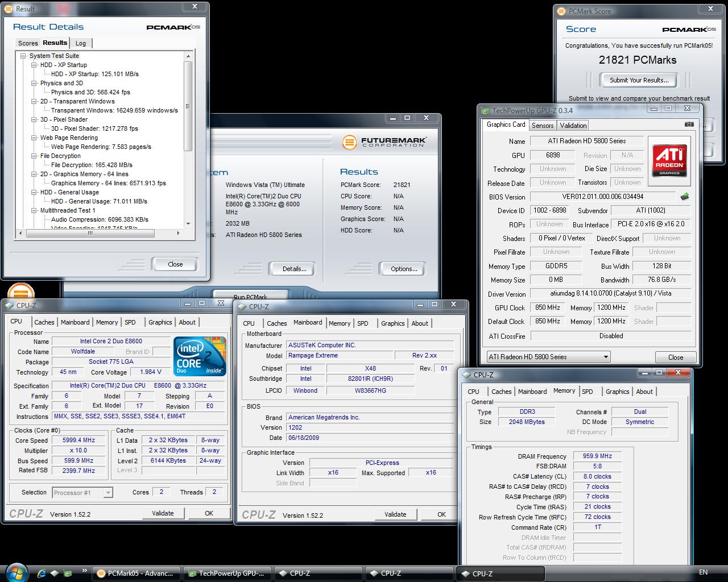Collapse the Physics and 3D node
728x582 pixels.
pyautogui.click(x=34, y=83)
